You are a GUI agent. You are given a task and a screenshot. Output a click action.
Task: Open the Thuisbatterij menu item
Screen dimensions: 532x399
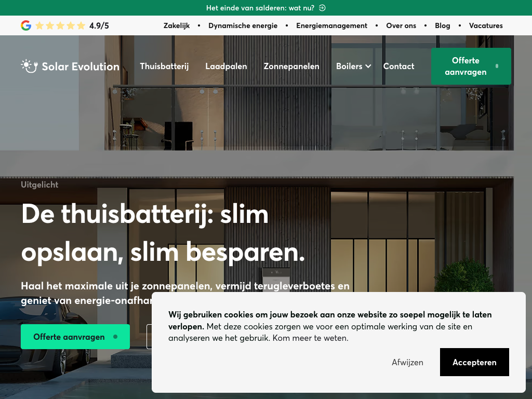164,66
